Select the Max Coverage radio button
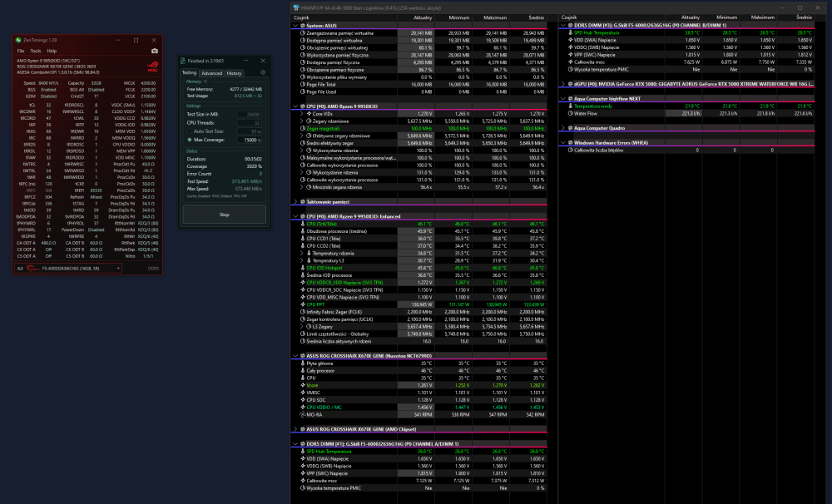832x504 pixels. (190, 140)
